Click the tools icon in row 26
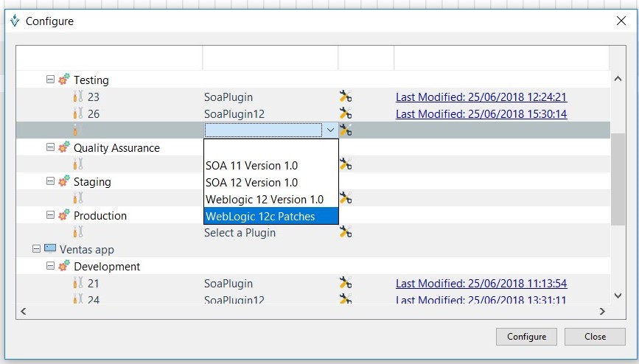The image size is (639, 364). (x=345, y=113)
